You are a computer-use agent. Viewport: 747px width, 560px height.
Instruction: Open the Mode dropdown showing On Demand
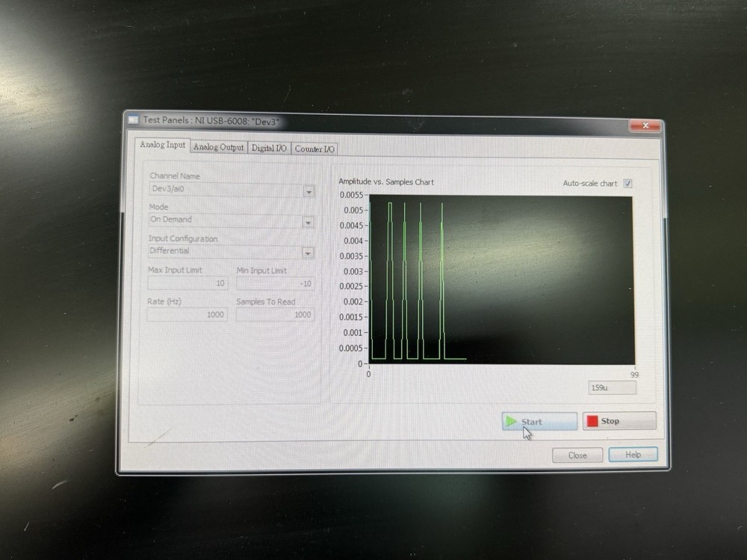point(309,222)
